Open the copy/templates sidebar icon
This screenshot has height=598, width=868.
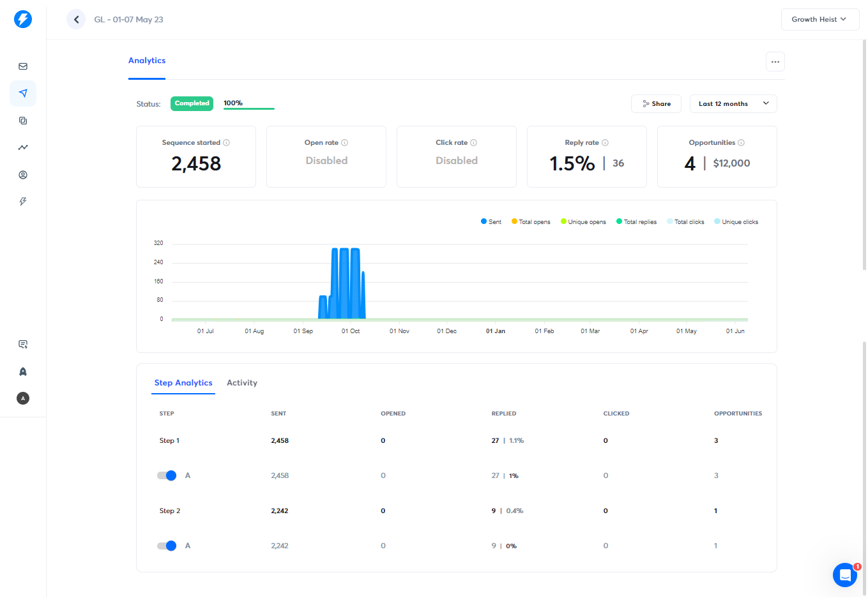click(23, 121)
